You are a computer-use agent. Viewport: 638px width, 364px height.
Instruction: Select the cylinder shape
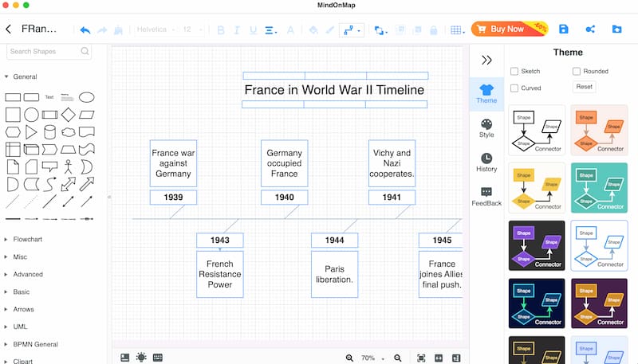[x=49, y=132]
